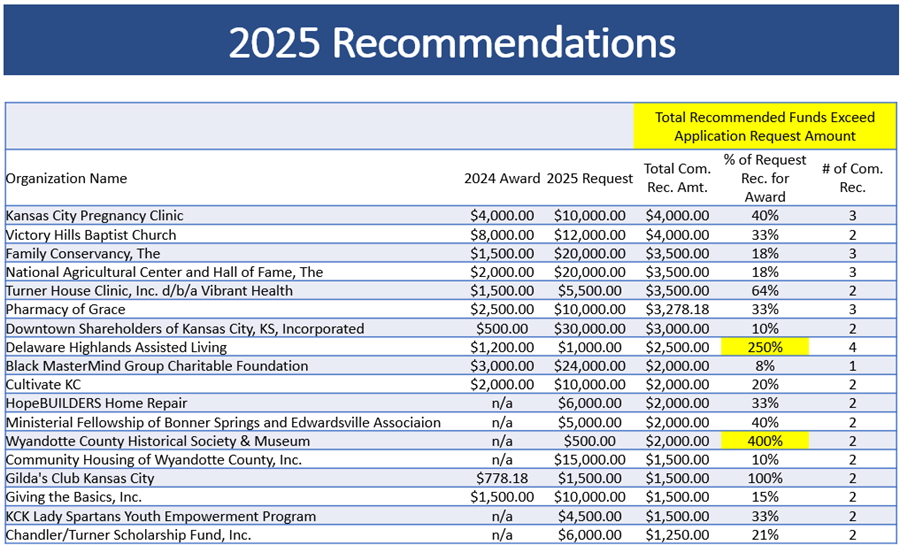Click the $1,250.00 recommended amount
The width and height of the screenshot is (900, 545).
pos(677,535)
